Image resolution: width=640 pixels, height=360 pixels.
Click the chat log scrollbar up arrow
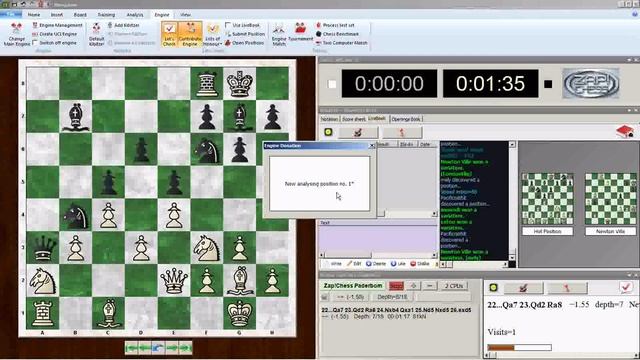(512, 144)
